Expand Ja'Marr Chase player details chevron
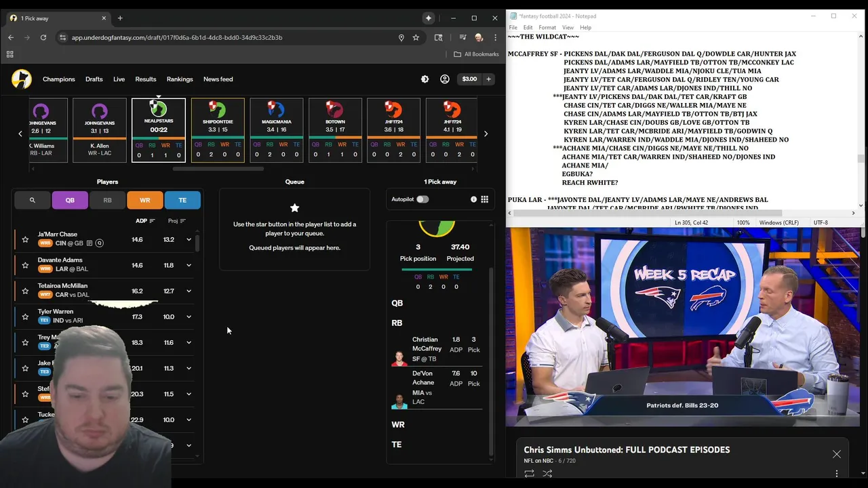Screen dimensions: 868x488 click(189, 239)
